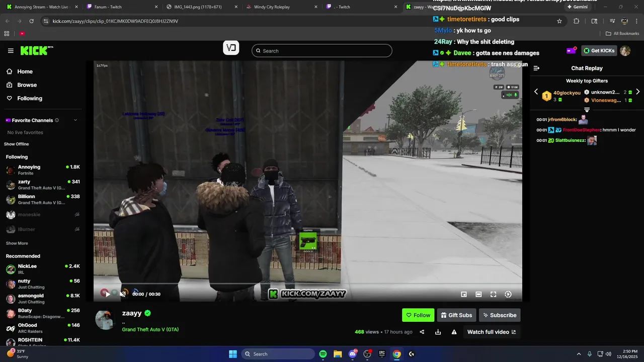644x362 pixels.
Task: Open recommended channel nutty
Action: pos(42,284)
